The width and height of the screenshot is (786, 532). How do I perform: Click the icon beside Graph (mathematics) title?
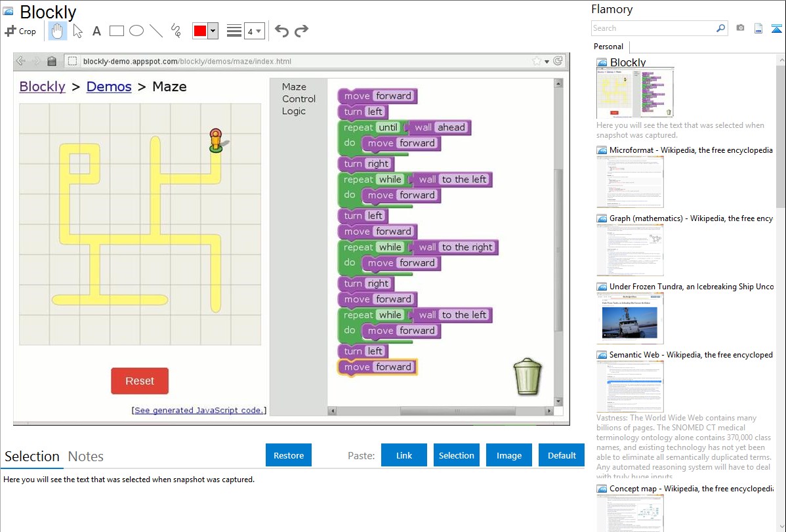602,218
